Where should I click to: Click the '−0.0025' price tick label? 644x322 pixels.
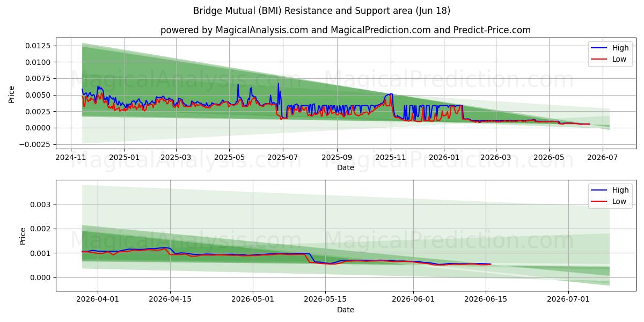click(x=35, y=144)
